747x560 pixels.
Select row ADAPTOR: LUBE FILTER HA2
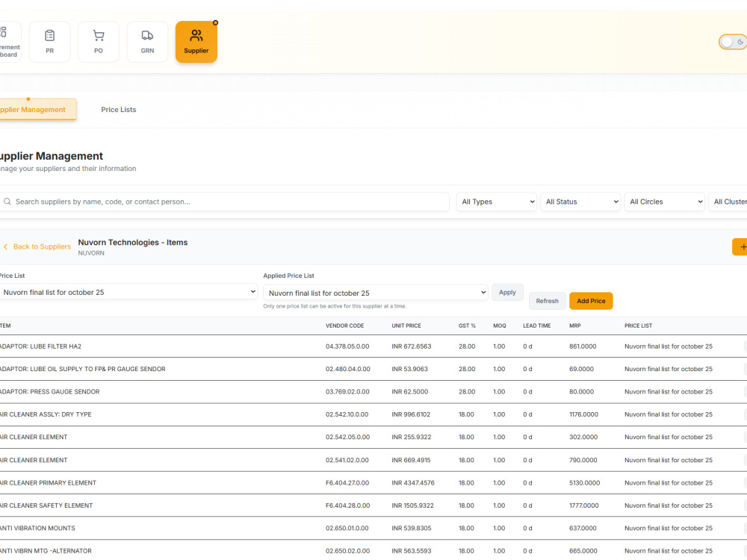point(373,346)
